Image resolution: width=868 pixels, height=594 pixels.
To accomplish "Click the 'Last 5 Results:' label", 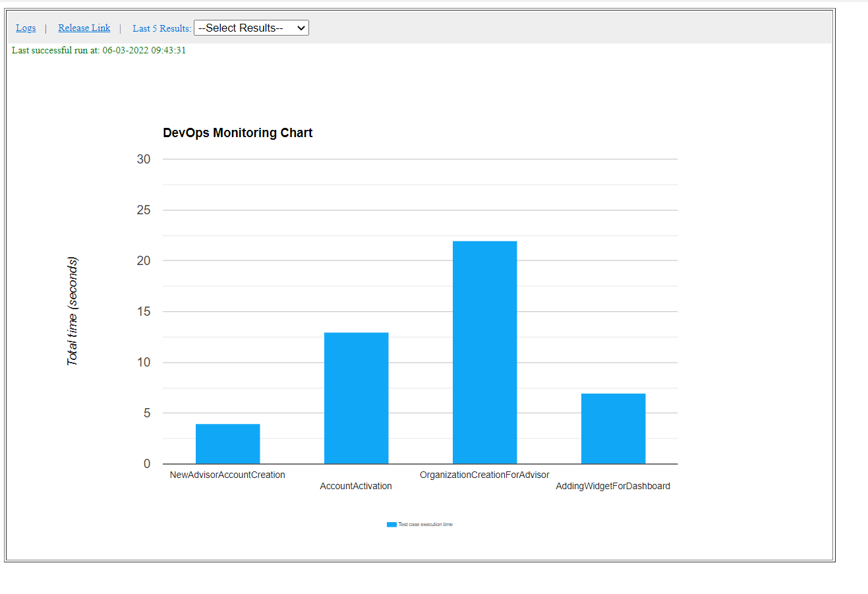I will 161,28.
